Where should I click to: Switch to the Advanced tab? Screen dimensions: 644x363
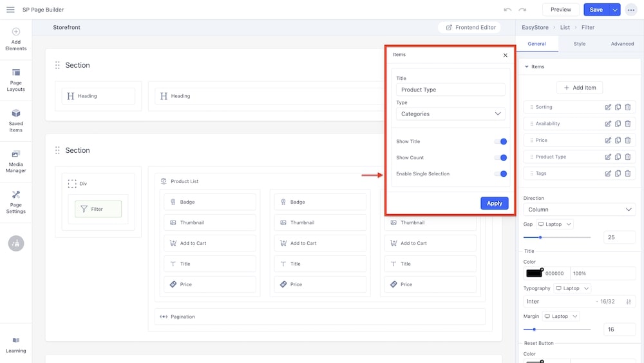pyautogui.click(x=622, y=44)
